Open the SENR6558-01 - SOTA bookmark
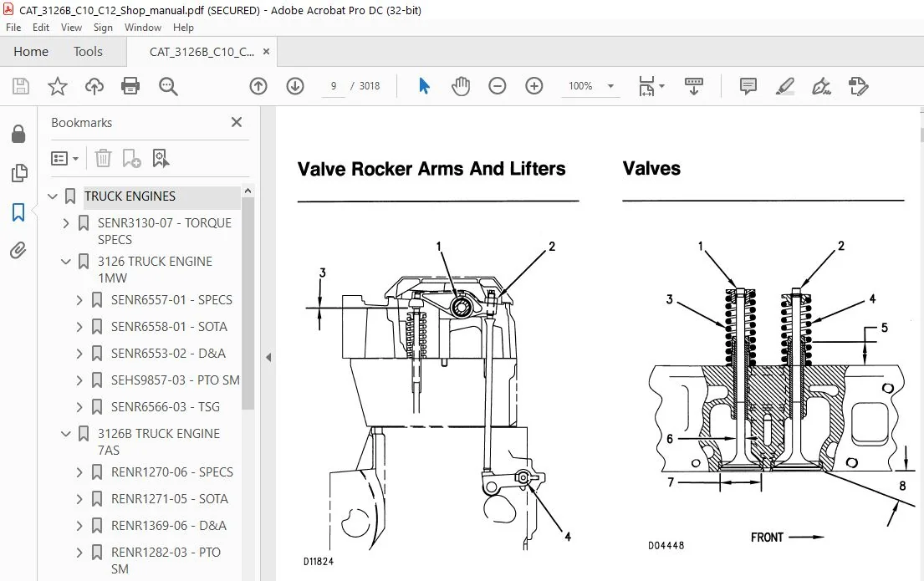Screen dimensions: 924x581 169,326
